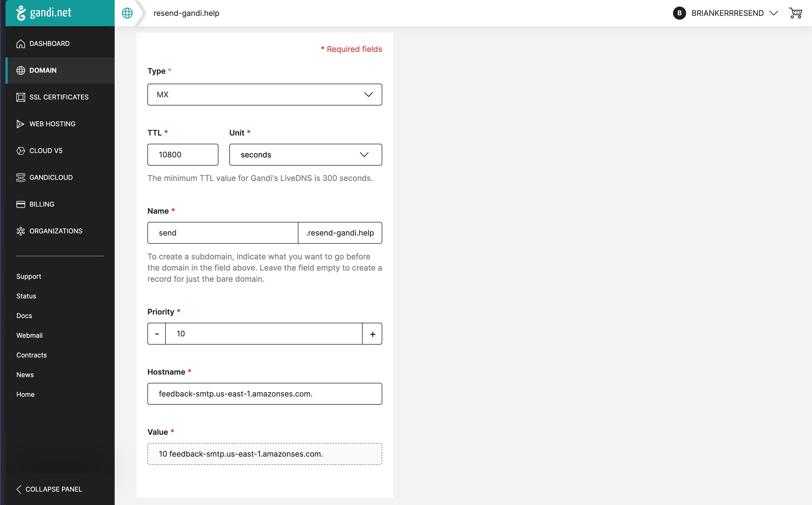Click the B account avatar
The image size is (812, 505).
pyautogui.click(x=679, y=13)
